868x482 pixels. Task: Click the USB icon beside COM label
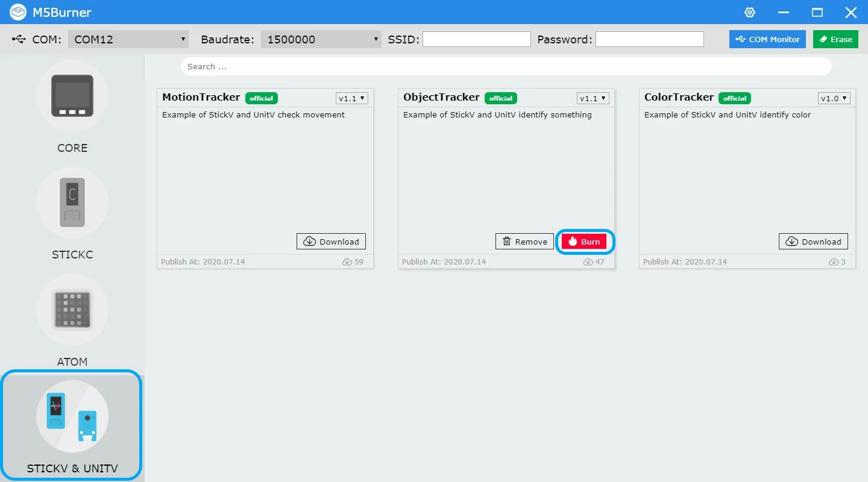[19, 39]
